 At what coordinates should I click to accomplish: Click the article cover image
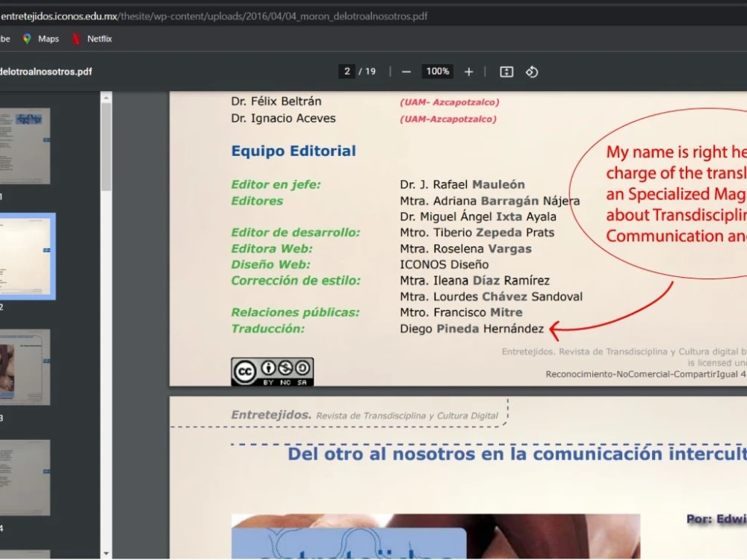[x=436, y=536]
